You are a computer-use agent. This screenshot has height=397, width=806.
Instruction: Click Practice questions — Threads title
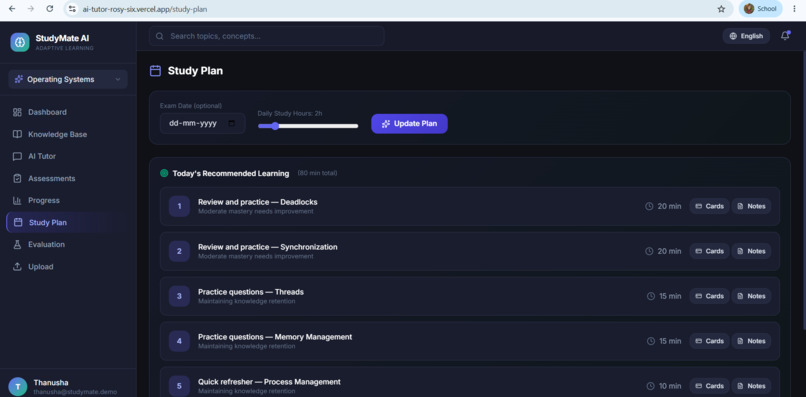click(251, 292)
